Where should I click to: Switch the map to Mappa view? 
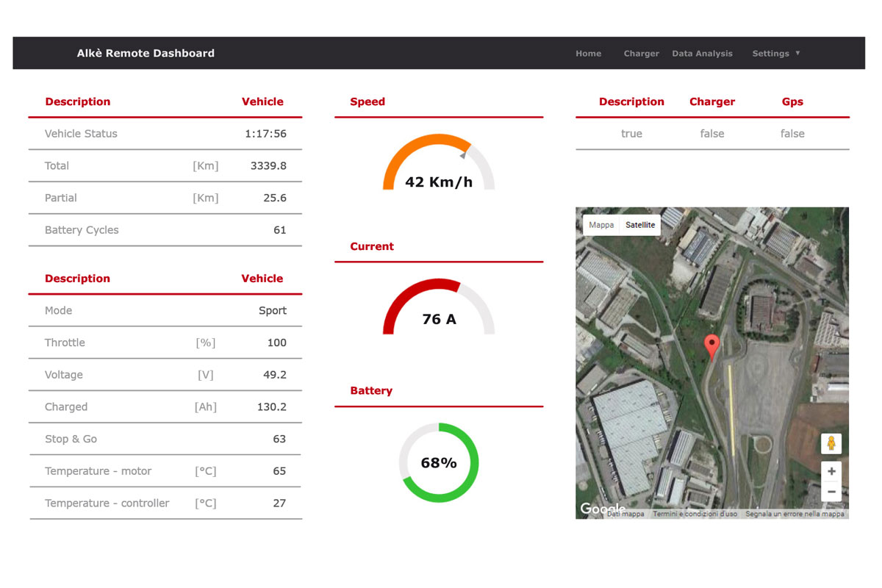pyautogui.click(x=601, y=225)
